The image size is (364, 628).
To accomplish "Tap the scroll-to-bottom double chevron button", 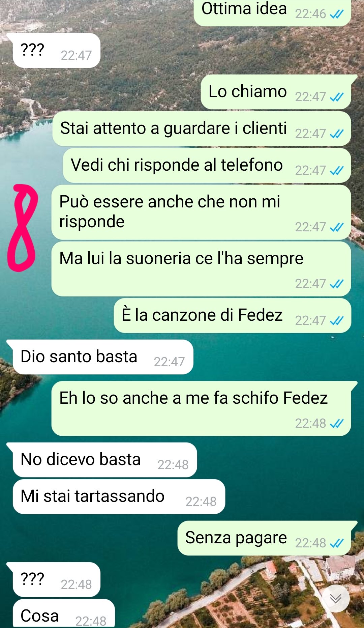I will (x=335, y=598).
